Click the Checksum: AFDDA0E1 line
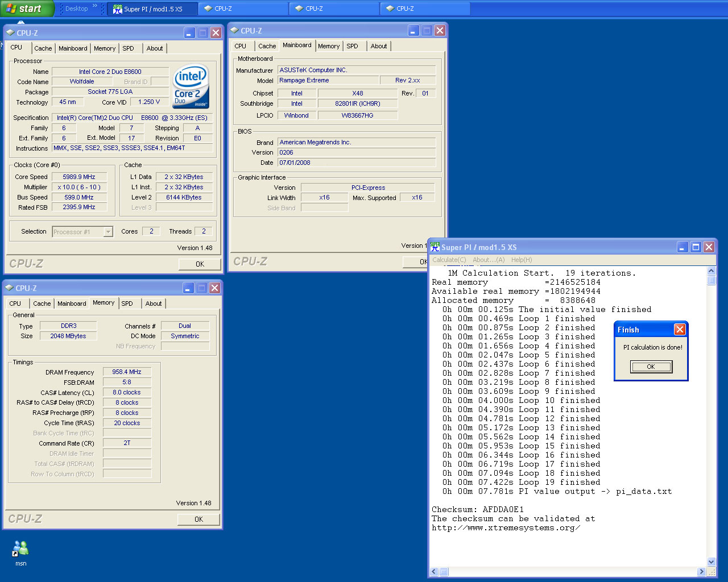Screen dimensions: 728x582 point(478,510)
